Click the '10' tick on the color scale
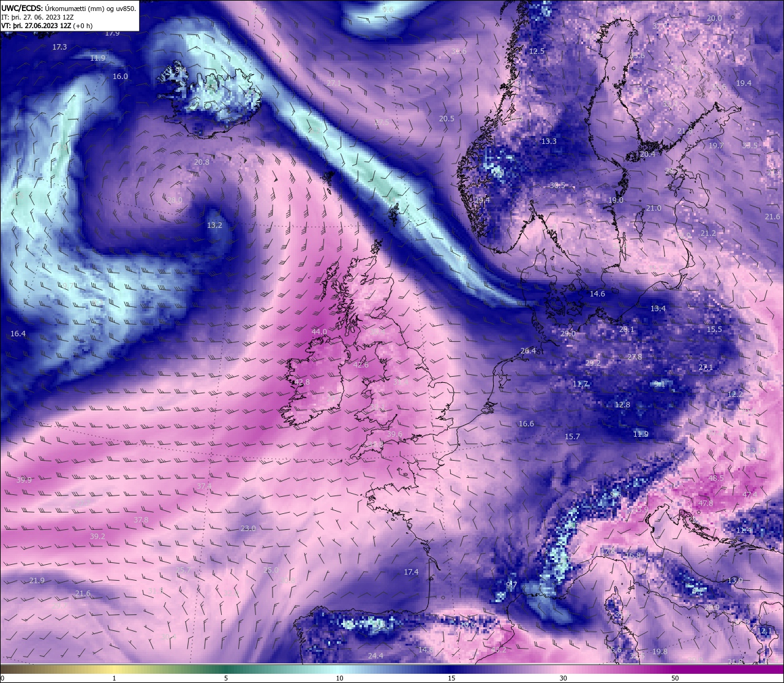Viewport: 784px width, 683px height. [x=339, y=678]
